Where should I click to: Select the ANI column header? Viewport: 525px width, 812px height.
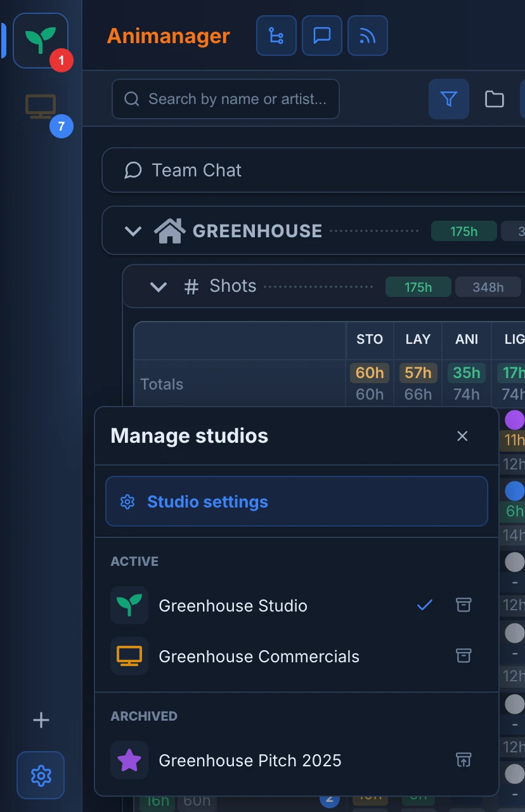(467, 339)
